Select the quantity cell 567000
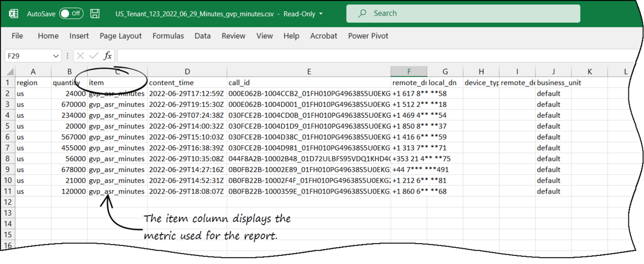Image resolution: width=644 pixels, height=264 pixels. 69,137
